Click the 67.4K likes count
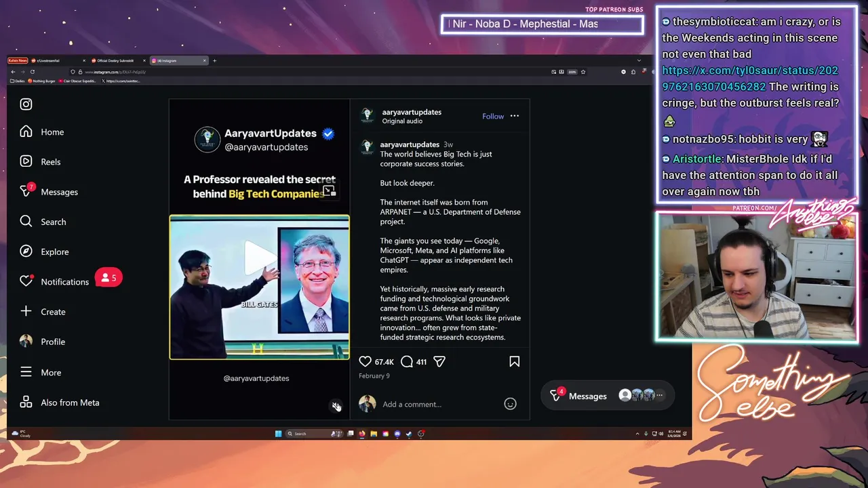Screen dimensions: 868x488 [384, 362]
